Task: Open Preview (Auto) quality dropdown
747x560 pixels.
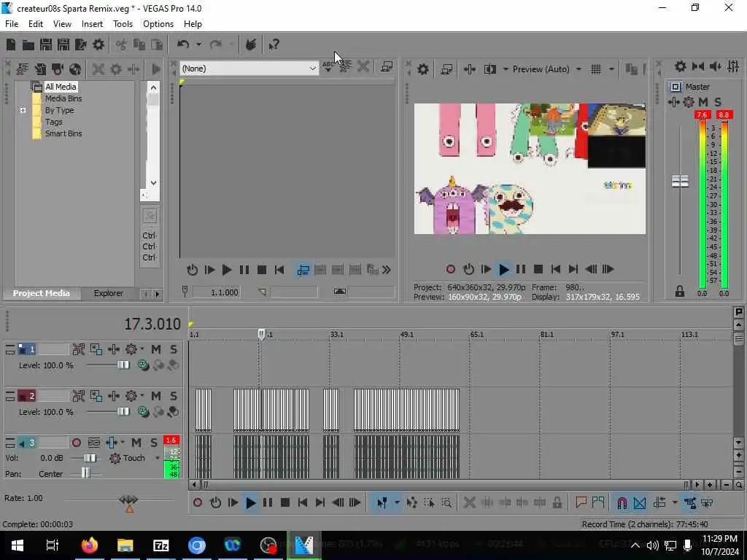Action: point(578,69)
